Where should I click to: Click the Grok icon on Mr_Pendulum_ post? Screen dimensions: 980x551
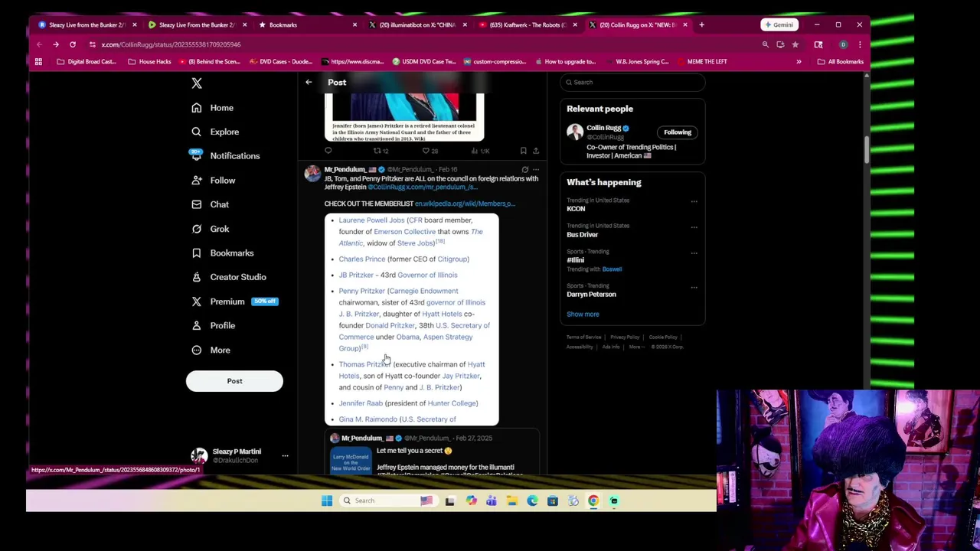pos(524,169)
